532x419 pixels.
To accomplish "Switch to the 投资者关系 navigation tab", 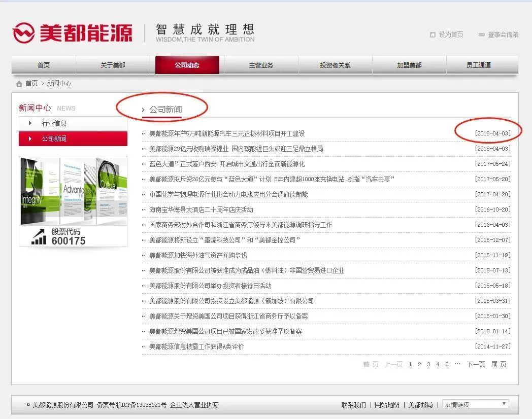I will (335, 65).
